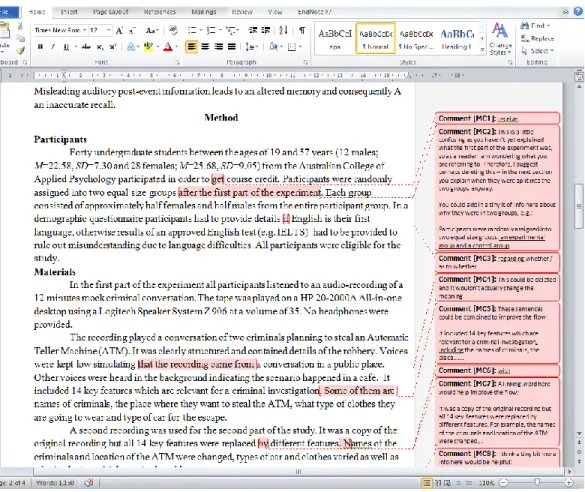Insert a numbered list
Viewport: 585px width, 492px height.
pos(211,30)
